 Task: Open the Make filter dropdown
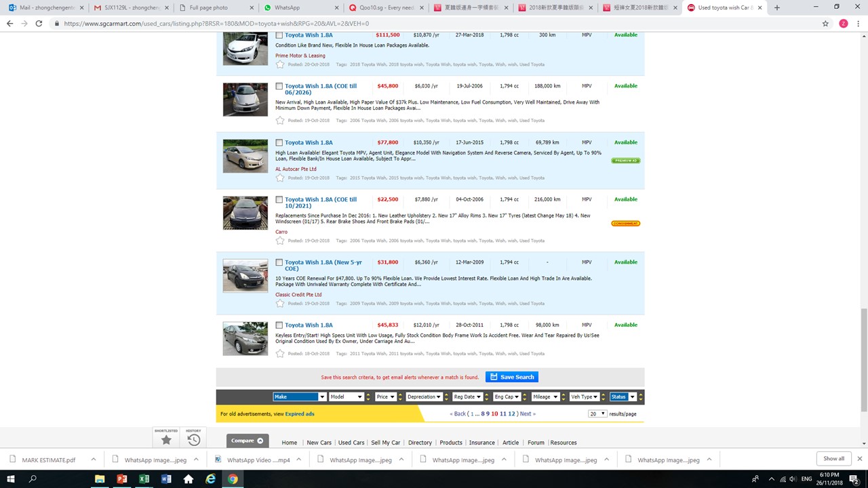point(299,397)
